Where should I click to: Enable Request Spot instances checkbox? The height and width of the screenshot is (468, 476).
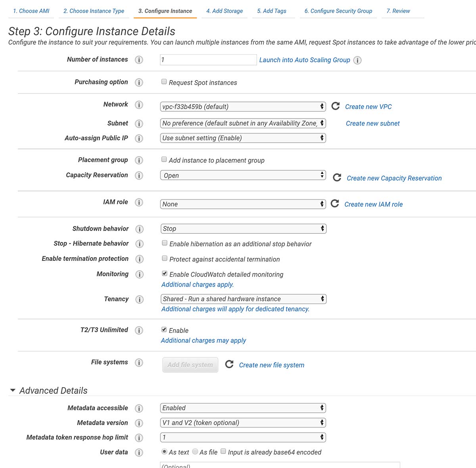pos(164,82)
